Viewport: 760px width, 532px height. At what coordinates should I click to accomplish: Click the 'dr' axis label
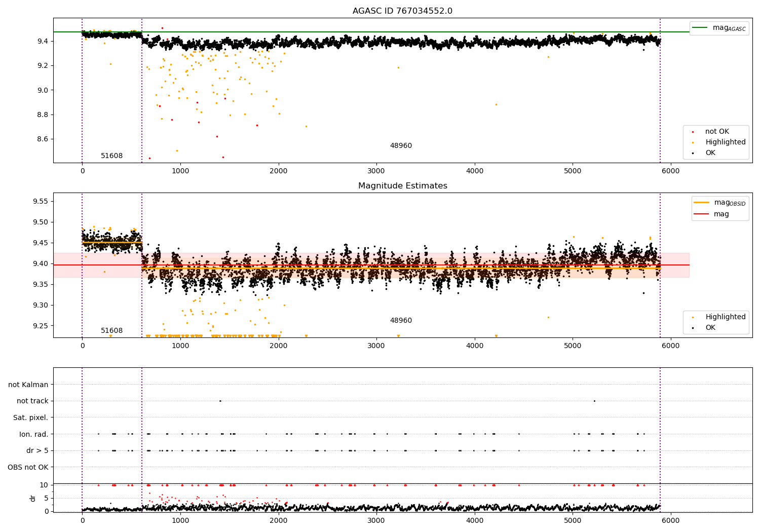33,498
